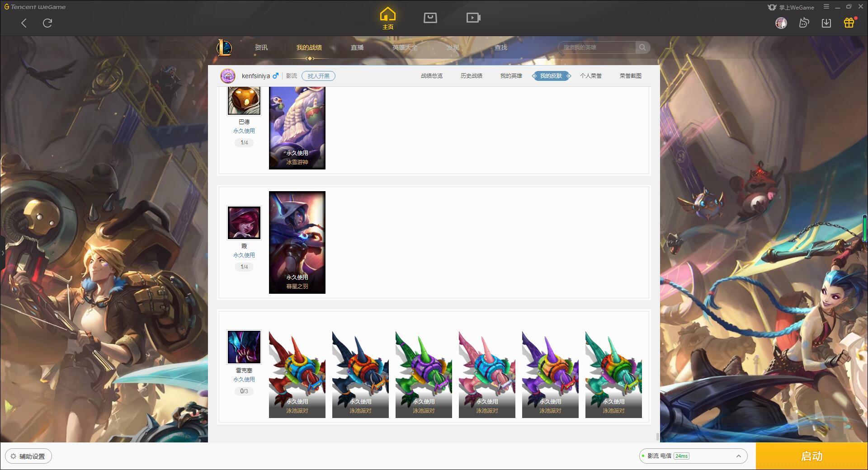Viewport: 868px width, 470px height.
Task: Open the user avatar in title bar
Action: [781, 23]
